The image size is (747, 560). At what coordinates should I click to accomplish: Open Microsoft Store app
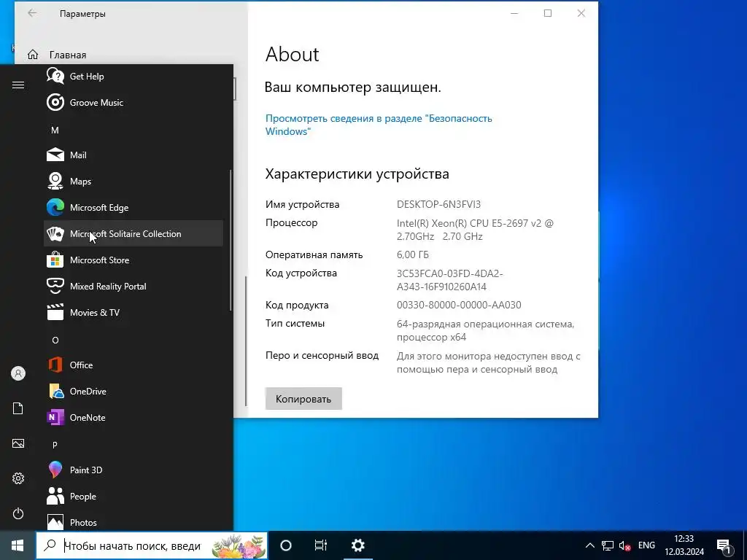[x=133, y=260]
